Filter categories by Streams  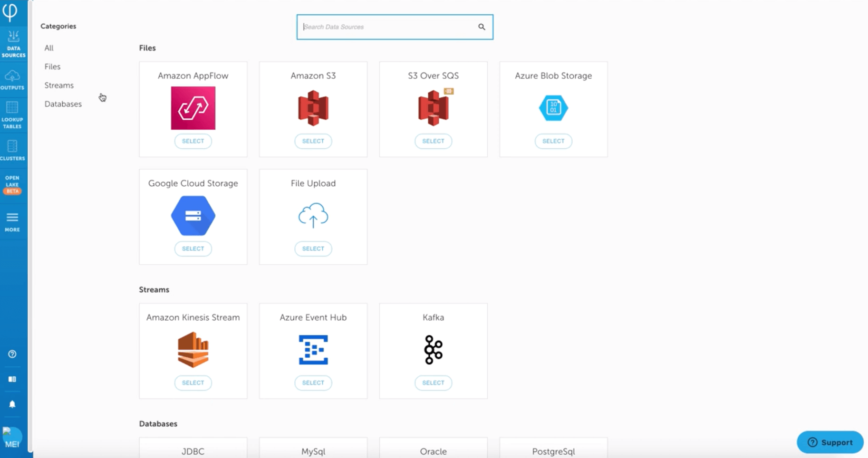click(59, 86)
